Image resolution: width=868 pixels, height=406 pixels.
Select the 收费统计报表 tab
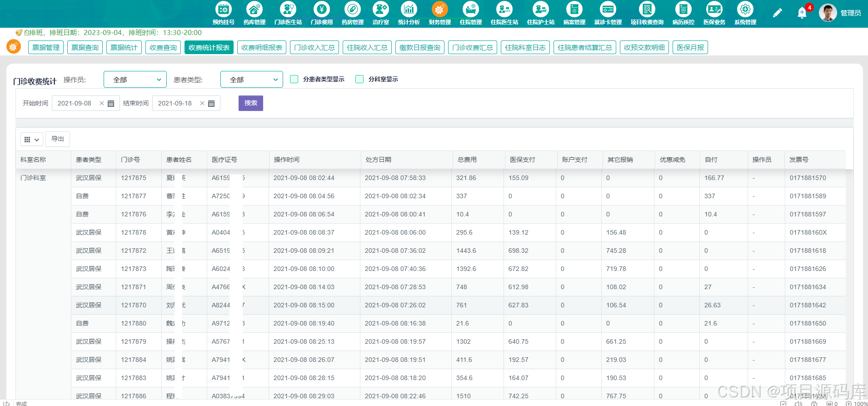pyautogui.click(x=209, y=47)
